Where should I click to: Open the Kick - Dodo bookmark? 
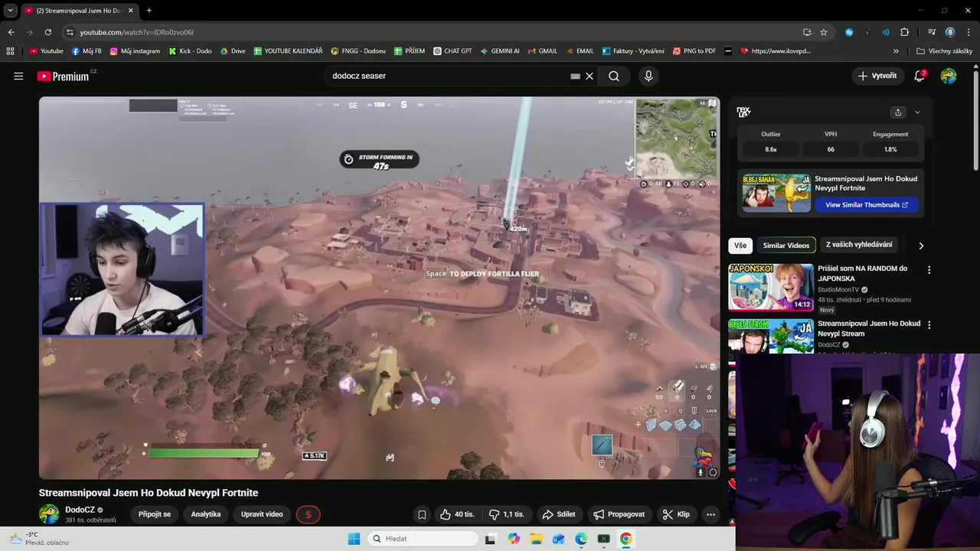[x=190, y=51]
